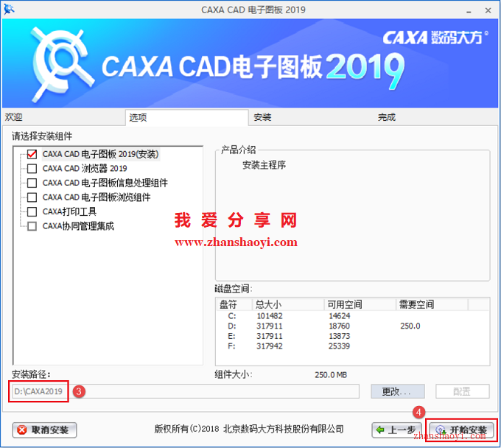Click the install path field D:\CAXA2019

pos(186,391)
